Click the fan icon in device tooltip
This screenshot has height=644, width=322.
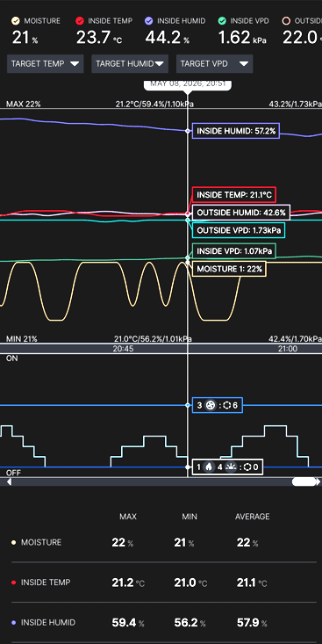(211, 405)
